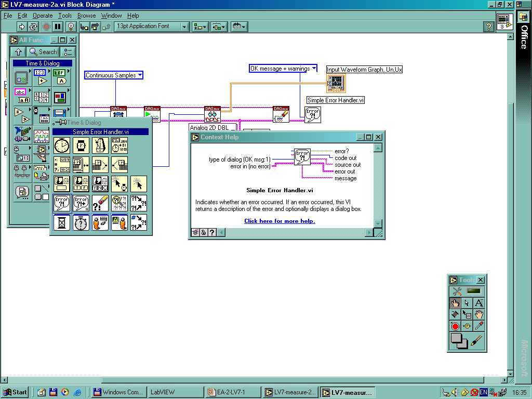
Task: Open the Operate menu
Action: pos(43,16)
